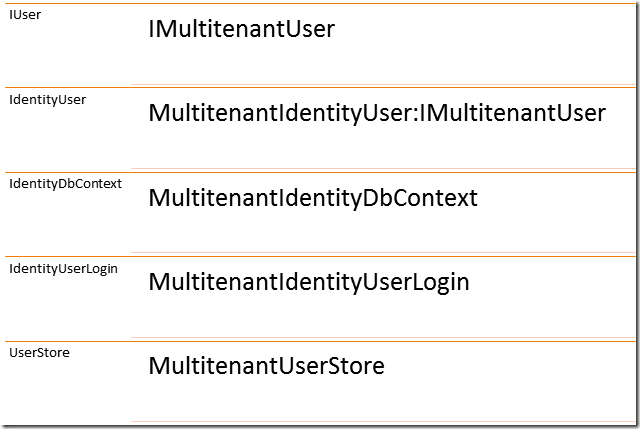Click MultitenantIdentityUser:IMultitenantUser text

pos(377,113)
